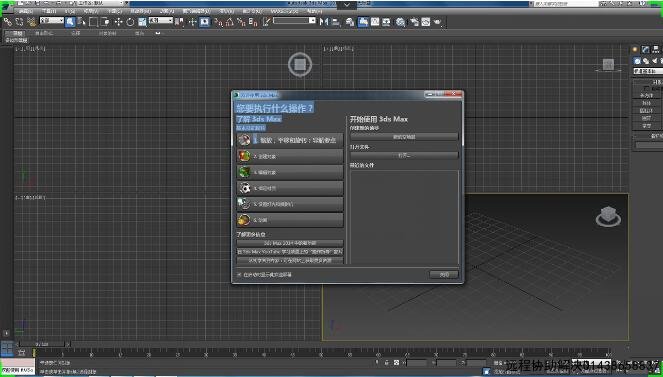
Task: Click the Align tool icon
Action: point(336,22)
